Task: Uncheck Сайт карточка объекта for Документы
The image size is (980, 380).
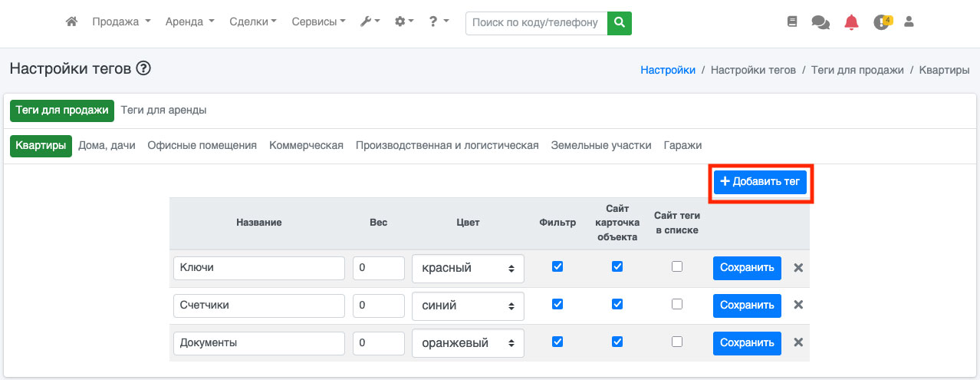Action: coord(617,342)
